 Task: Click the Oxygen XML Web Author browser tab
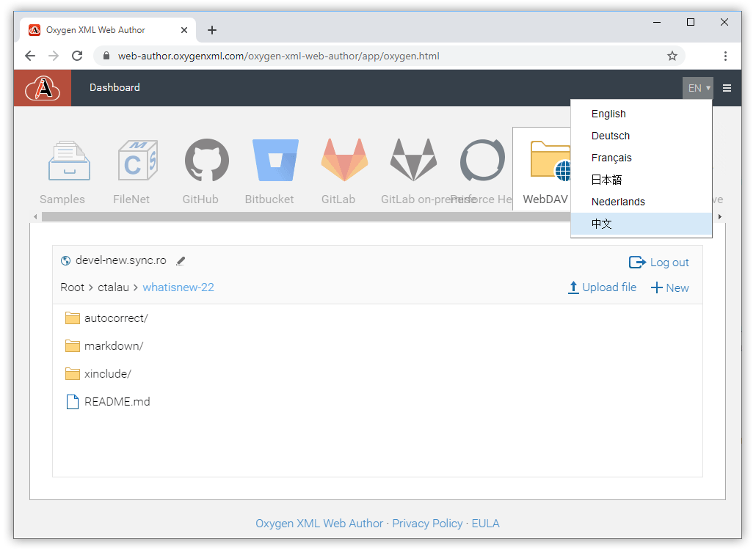coord(108,30)
